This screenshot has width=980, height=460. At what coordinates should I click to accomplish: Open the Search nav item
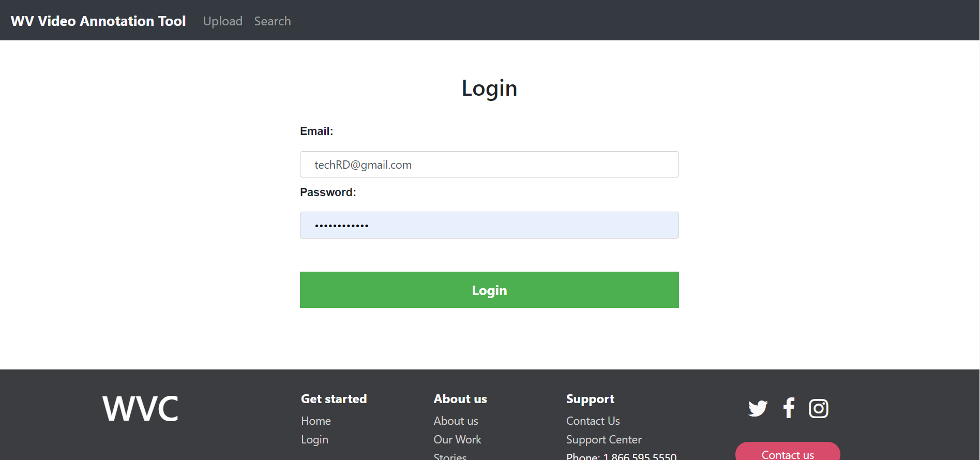pos(272,21)
